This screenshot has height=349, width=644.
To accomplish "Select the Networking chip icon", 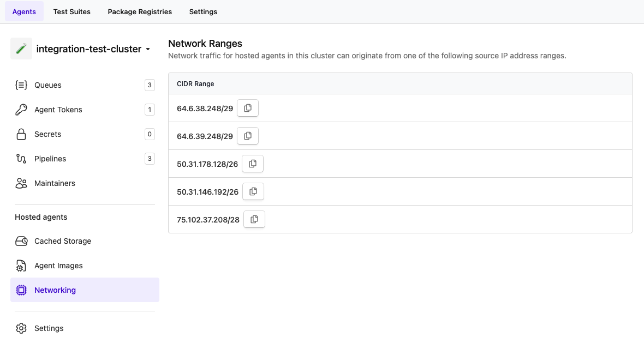I will tap(21, 290).
